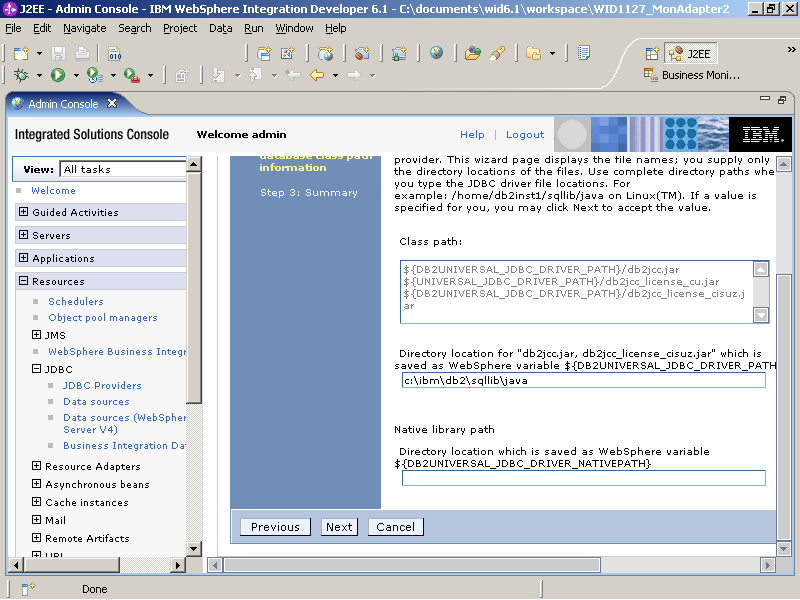
Task: Open the Project menu
Action: [180, 28]
